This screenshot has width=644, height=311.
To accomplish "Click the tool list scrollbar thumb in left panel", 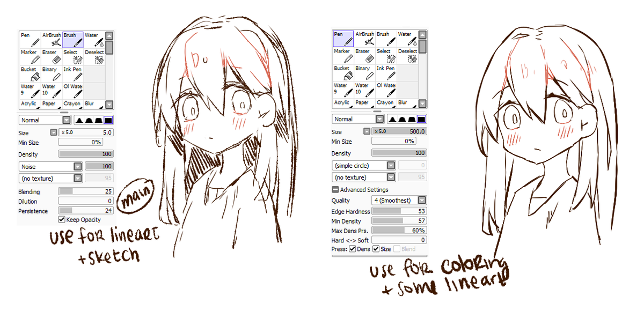I will [x=109, y=47].
